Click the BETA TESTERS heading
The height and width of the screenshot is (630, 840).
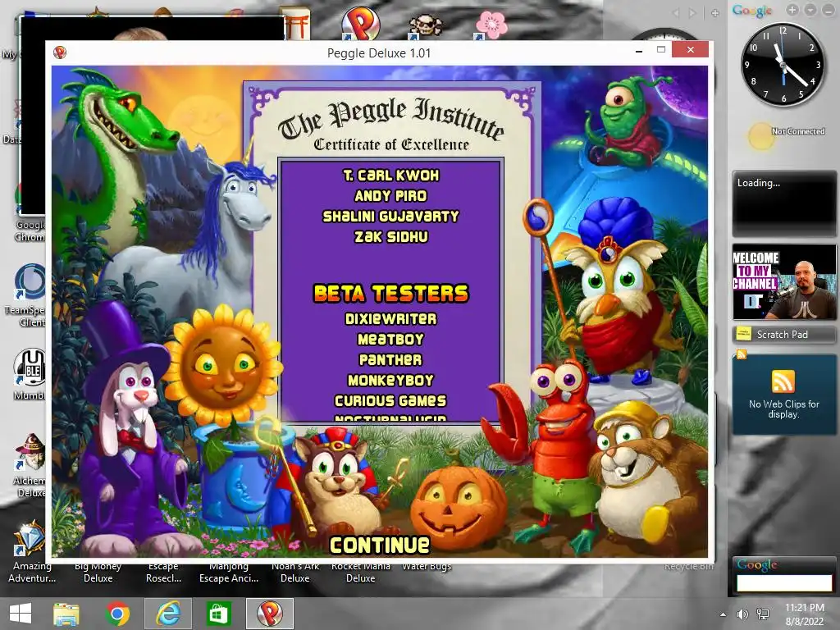pos(390,293)
